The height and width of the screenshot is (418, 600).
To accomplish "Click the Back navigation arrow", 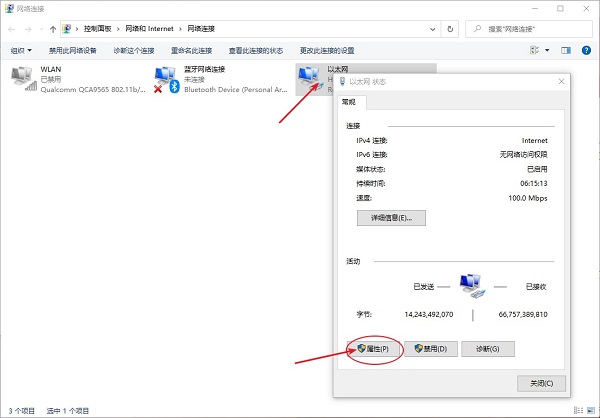I will (11, 29).
